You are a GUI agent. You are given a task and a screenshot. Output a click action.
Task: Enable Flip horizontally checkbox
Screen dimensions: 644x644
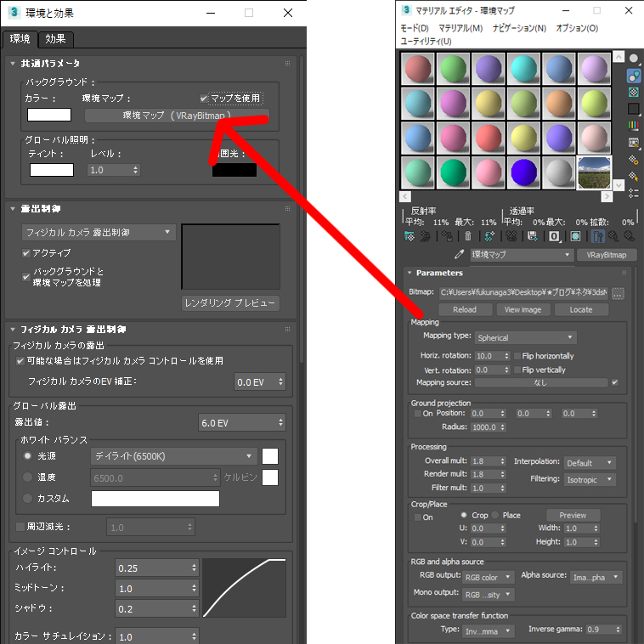[x=517, y=356]
